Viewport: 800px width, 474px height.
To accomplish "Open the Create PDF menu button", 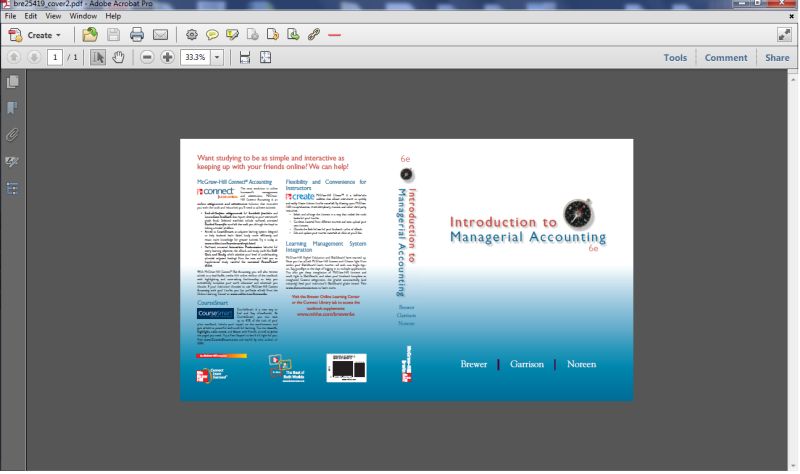I will (x=35, y=35).
